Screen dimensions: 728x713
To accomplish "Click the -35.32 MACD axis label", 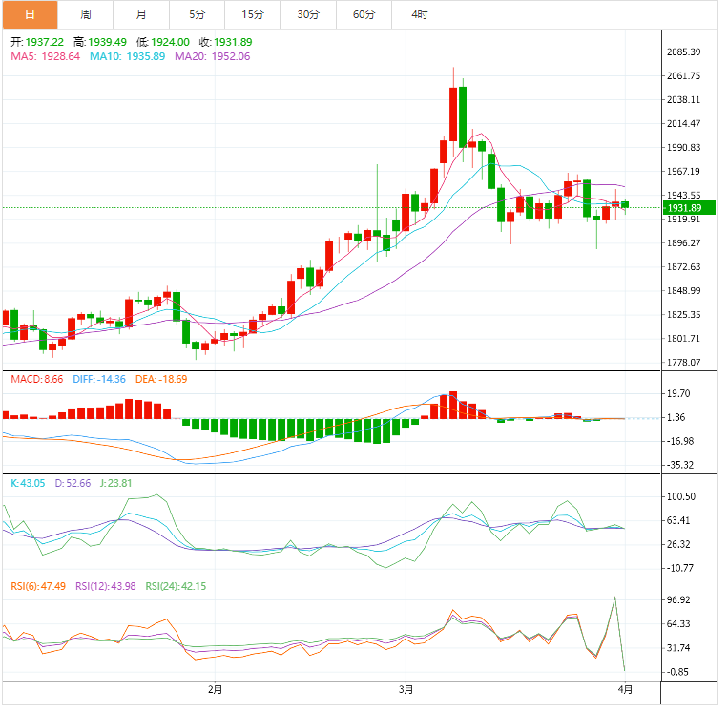I will pyautogui.click(x=680, y=466).
